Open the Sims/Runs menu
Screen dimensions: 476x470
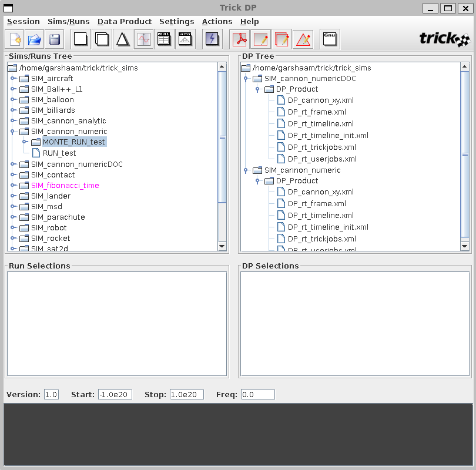click(69, 22)
